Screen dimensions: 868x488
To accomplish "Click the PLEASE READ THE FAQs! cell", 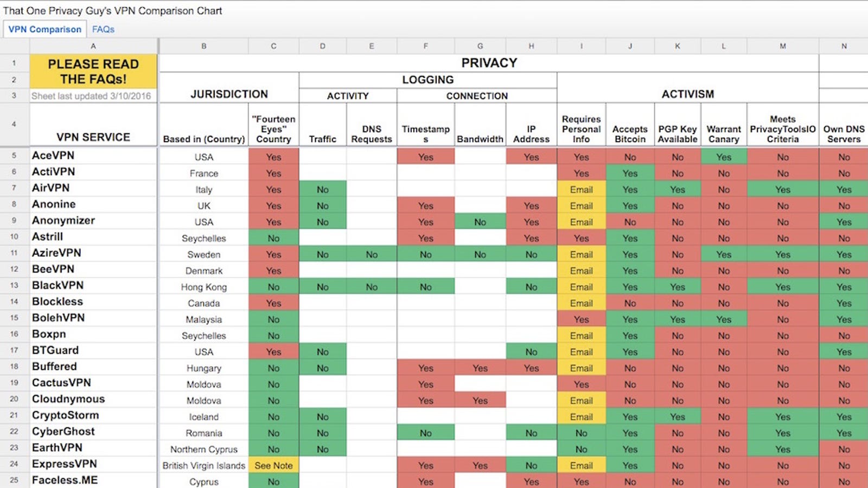I will (93, 71).
